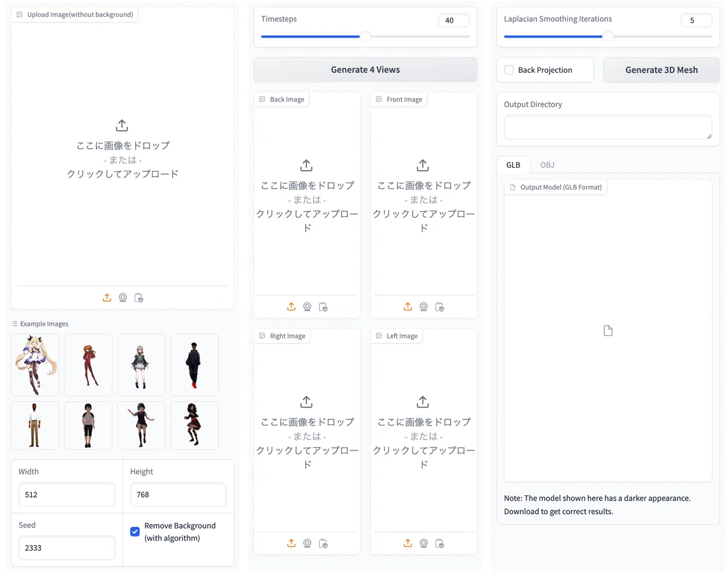Adjust the Laplacian Smoothing Iterations slider
Screen dimensions: 728x576
coord(608,36)
